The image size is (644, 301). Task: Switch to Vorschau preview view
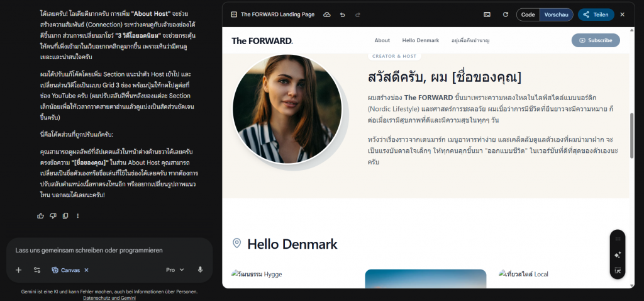(x=555, y=14)
